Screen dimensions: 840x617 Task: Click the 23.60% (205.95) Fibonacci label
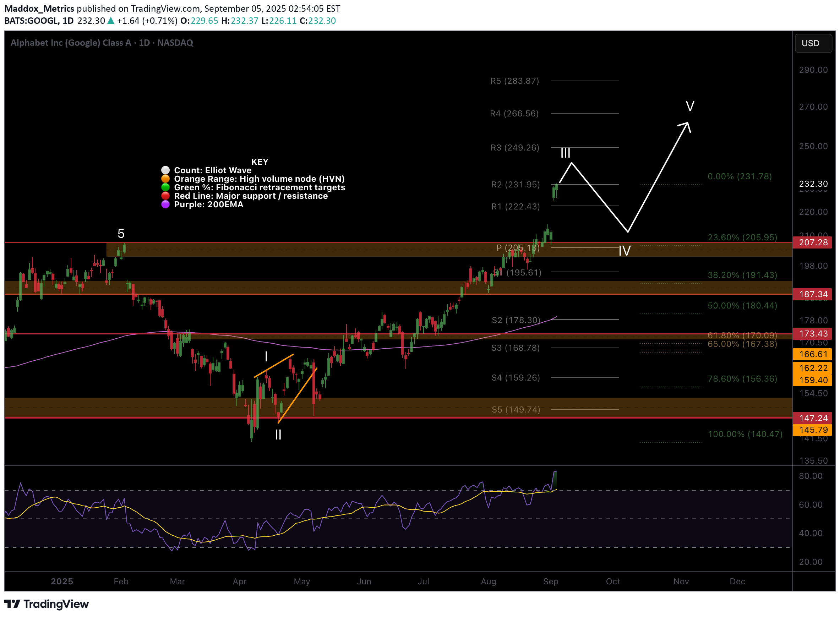pyautogui.click(x=742, y=237)
